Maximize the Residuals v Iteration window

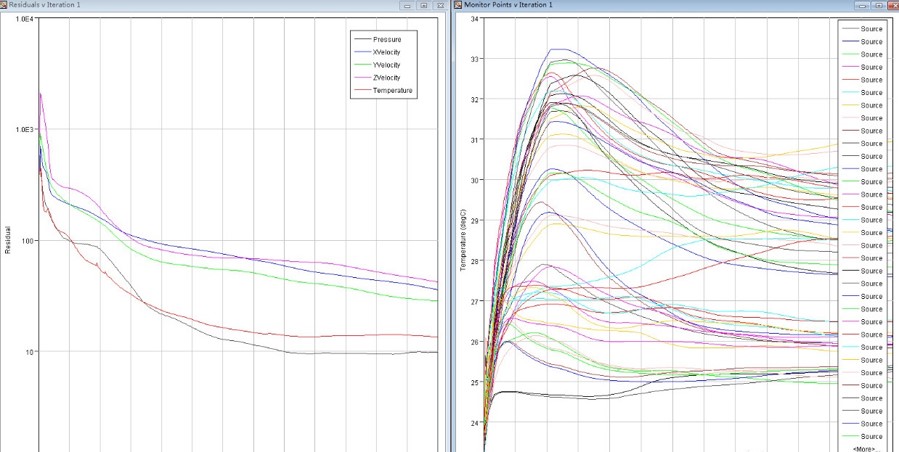coord(424,5)
